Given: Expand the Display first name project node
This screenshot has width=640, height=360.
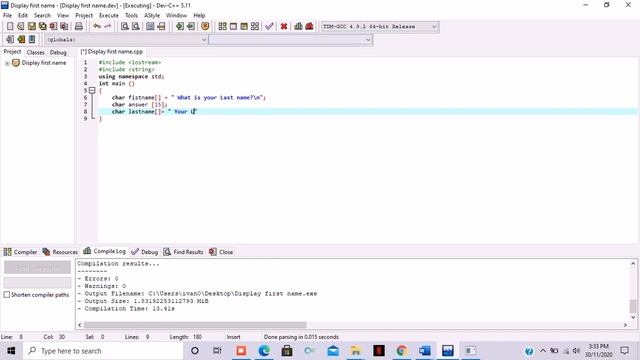Looking at the screenshot, I should (7, 63).
